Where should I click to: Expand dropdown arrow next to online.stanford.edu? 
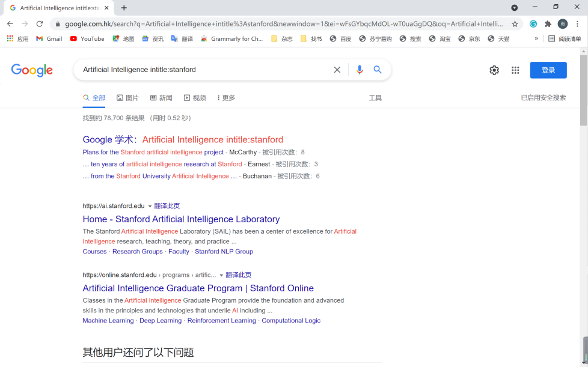tap(221, 275)
